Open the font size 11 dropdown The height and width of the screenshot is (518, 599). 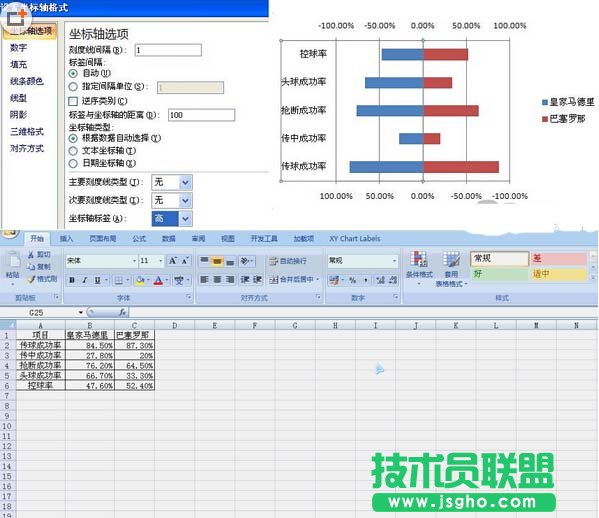[x=160, y=261]
